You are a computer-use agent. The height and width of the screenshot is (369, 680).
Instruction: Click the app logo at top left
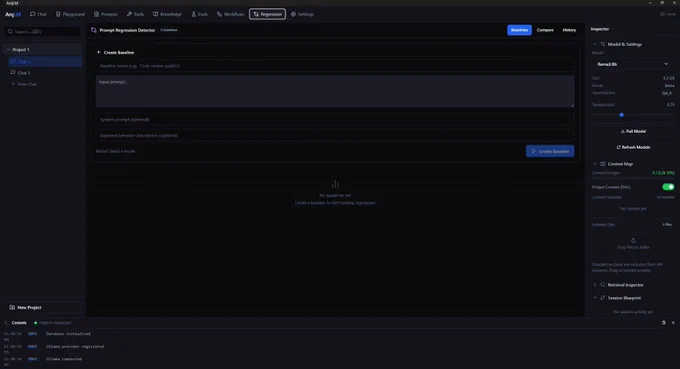tap(13, 14)
